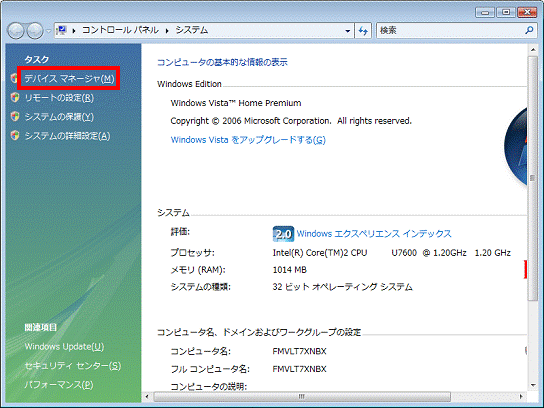
Task: Open the address bar history dropdown arrow
Action: pos(348,31)
